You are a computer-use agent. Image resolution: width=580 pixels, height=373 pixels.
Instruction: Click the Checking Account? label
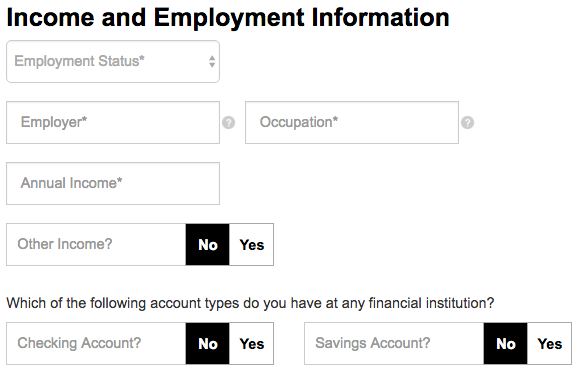[79, 343]
